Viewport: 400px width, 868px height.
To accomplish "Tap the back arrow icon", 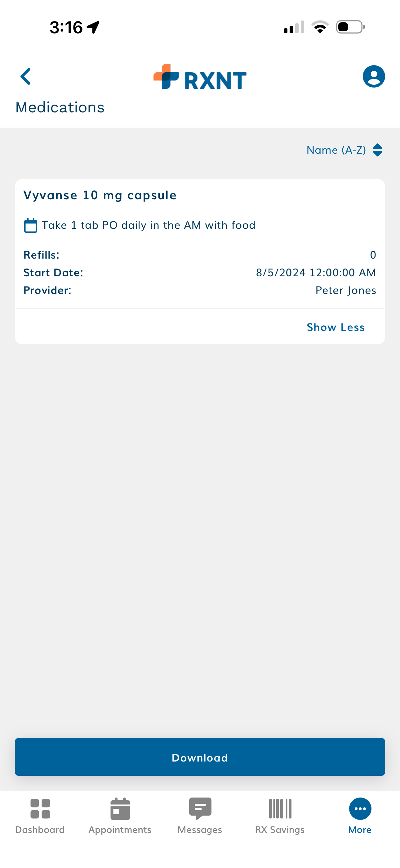I will click(26, 76).
